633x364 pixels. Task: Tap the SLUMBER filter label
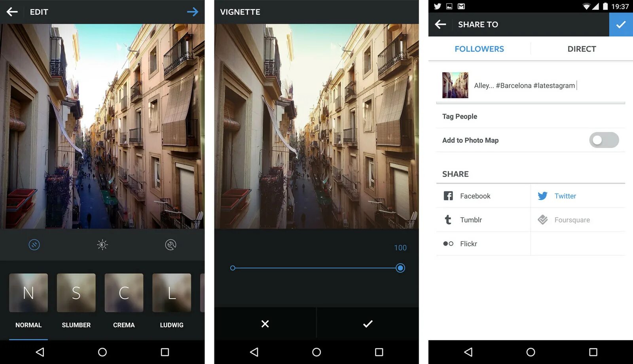(76, 325)
